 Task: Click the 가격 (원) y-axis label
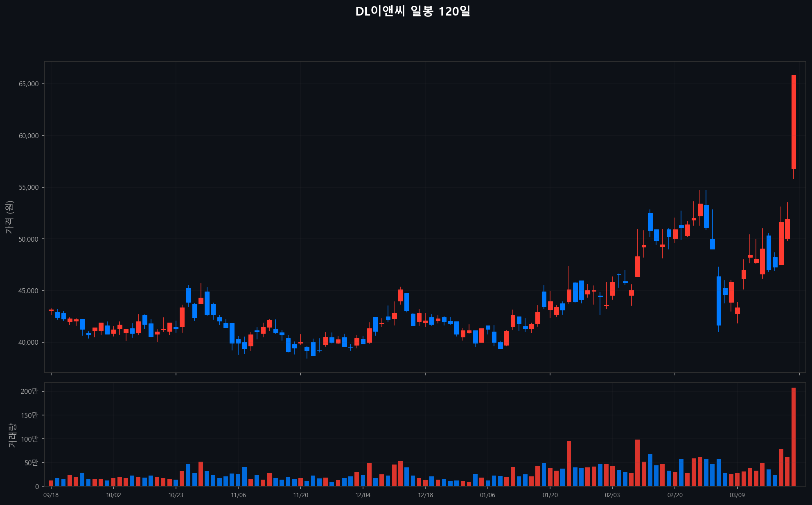pyautogui.click(x=10, y=217)
